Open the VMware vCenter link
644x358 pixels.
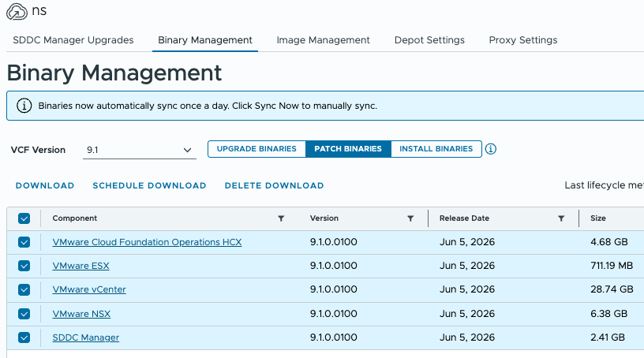89,290
